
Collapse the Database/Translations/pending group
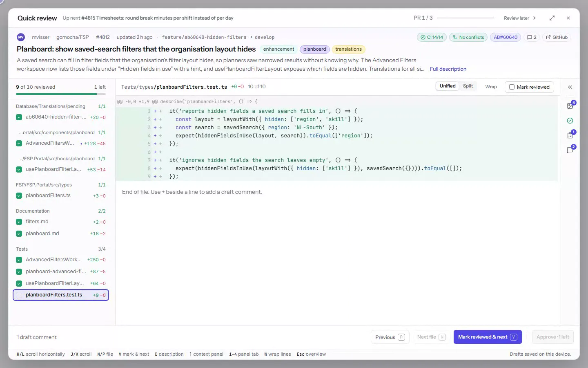coord(60,106)
